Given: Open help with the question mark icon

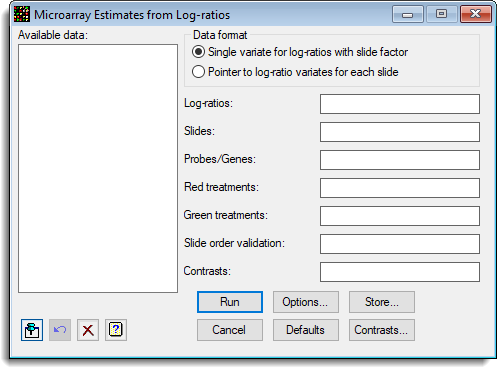Looking at the screenshot, I should 116,330.
